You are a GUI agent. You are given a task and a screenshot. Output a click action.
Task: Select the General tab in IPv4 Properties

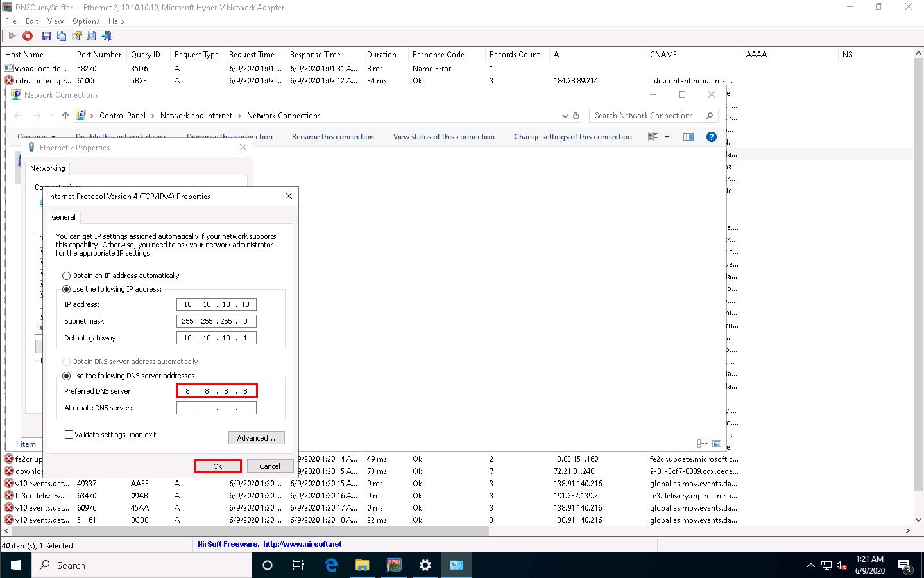(x=64, y=217)
